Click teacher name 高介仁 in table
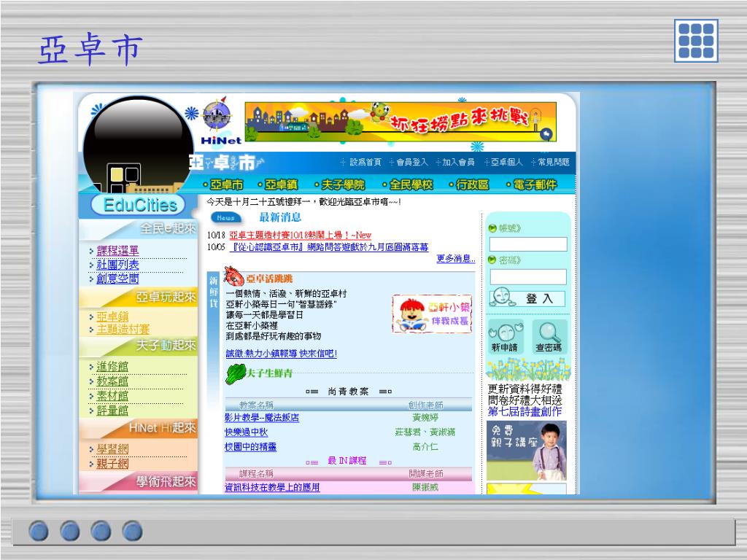This screenshot has height=560, width=747. 425,447
